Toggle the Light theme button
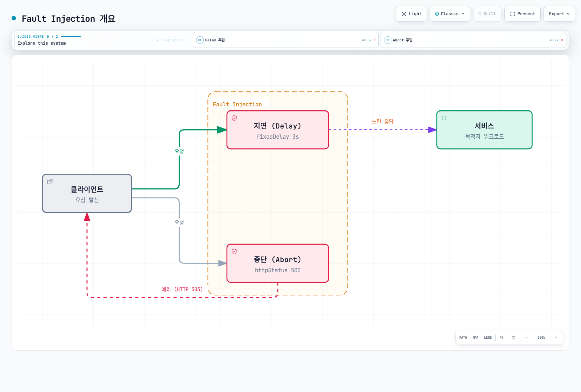This screenshot has height=392, width=581. click(x=411, y=14)
